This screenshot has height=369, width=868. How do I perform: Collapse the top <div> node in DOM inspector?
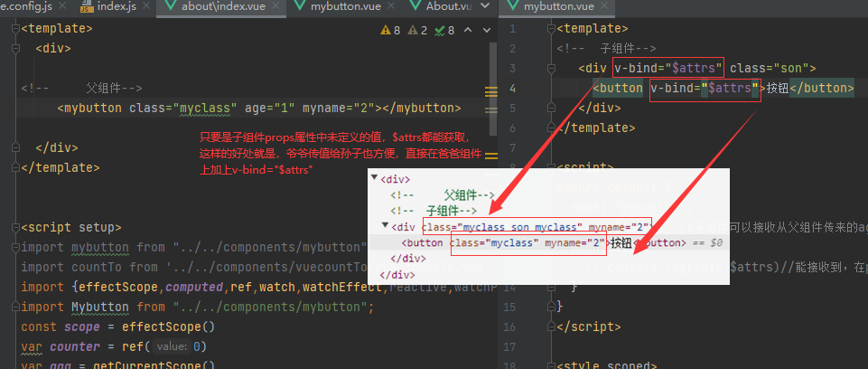374,178
